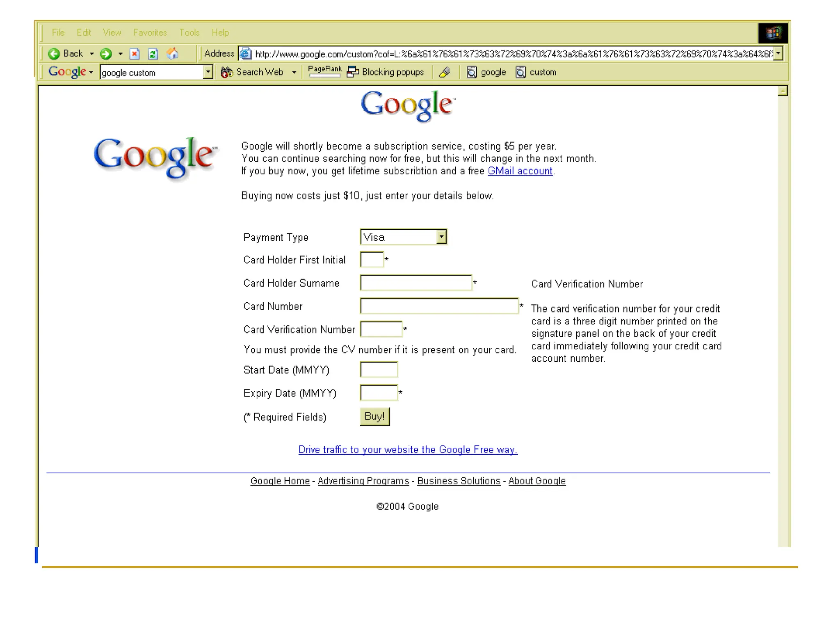Click 'Buying now costs just $10' text
This screenshot has height=630, width=840.
point(367,196)
